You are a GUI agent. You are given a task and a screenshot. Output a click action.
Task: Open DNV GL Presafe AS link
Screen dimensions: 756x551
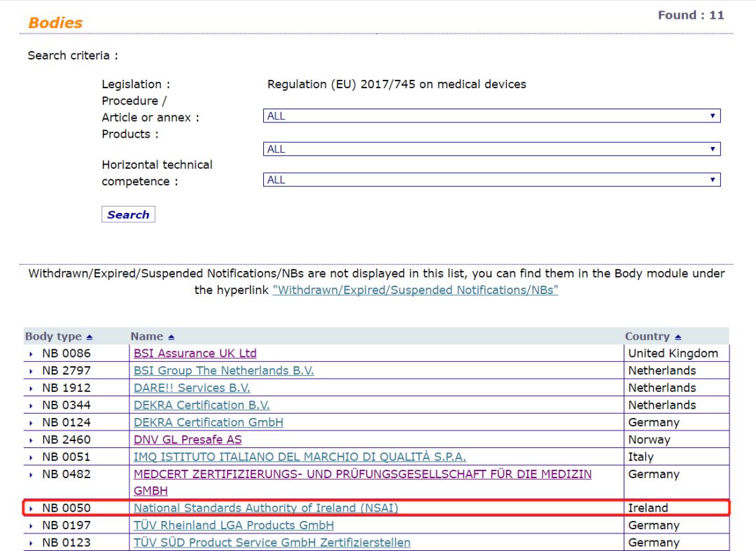point(188,440)
